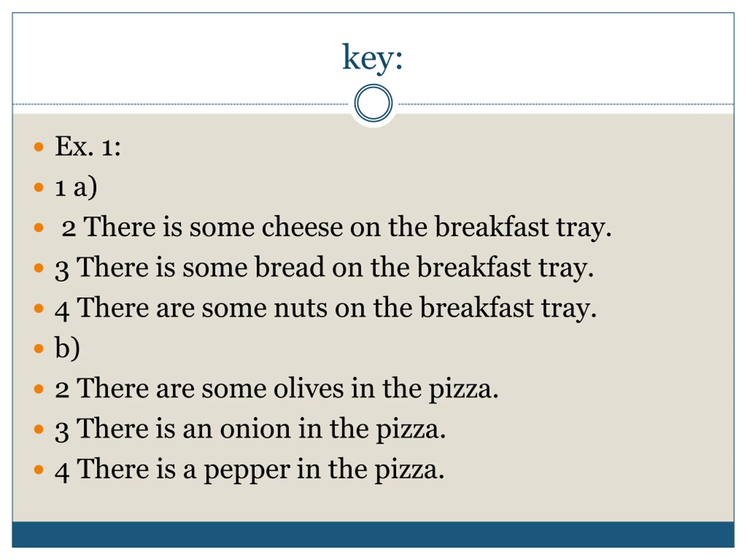This screenshot has width=747, height=560.
Task: Click the orange bullet before the nuts sentence
Action: pyautogui.click(x=39, y=308)
